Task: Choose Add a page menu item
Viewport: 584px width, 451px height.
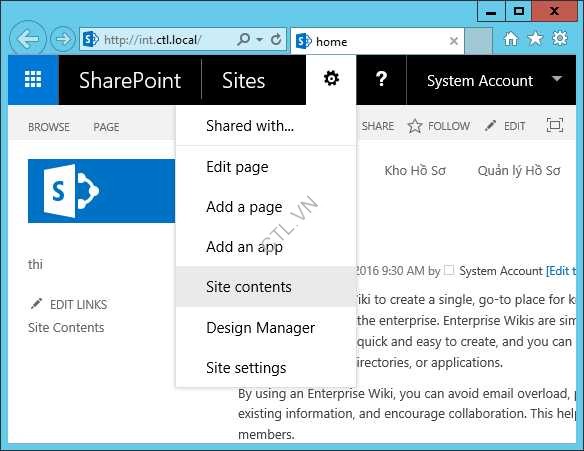Action: pos(266,207)
